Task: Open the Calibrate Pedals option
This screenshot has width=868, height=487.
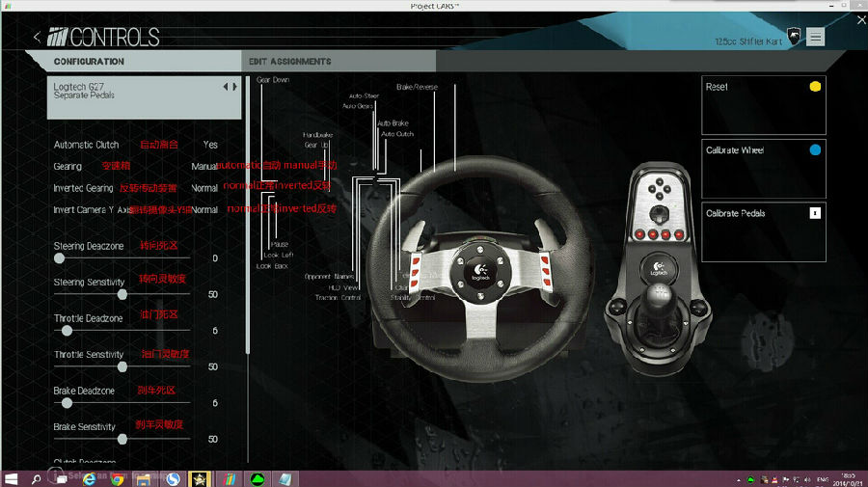Action: 764,231
